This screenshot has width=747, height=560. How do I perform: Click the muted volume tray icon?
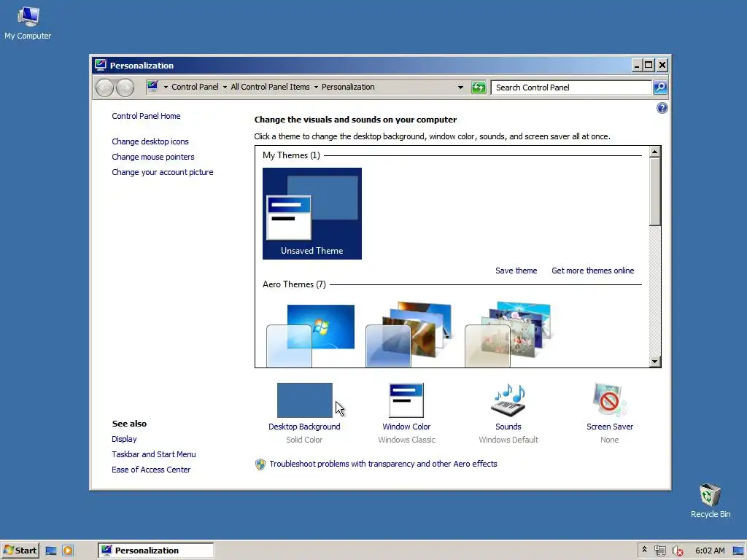click(x=677, y=551)
